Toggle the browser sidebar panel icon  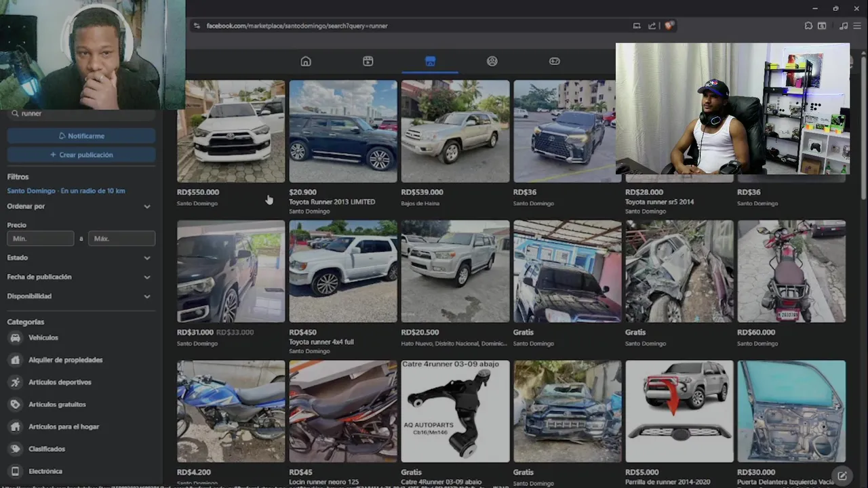click(x=822, y=26)
